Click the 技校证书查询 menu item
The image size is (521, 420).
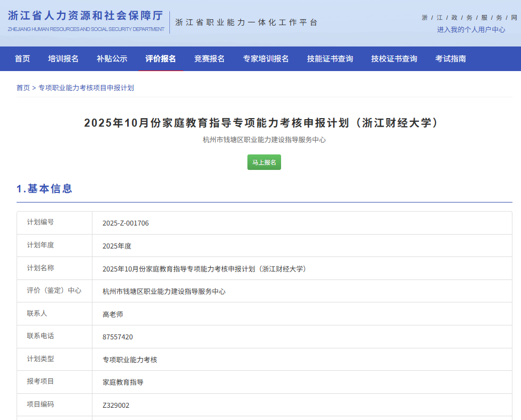tap(394, 59)
